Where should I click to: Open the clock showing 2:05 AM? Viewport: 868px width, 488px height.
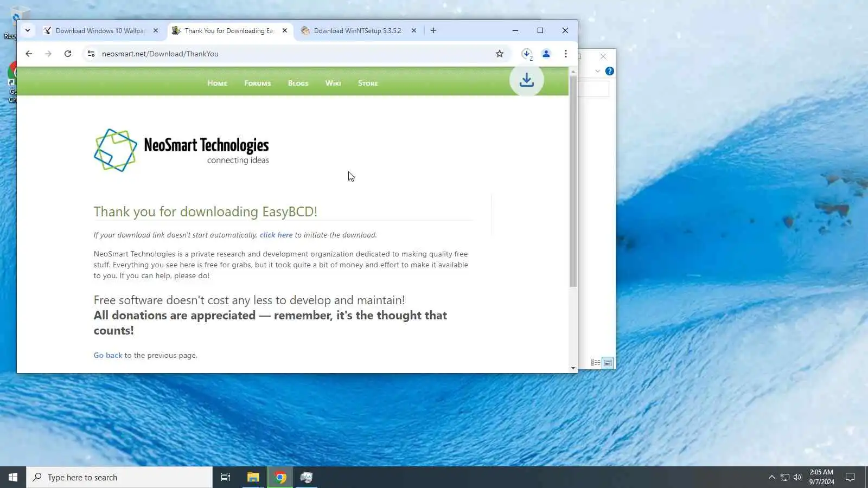[x=821, y=477]
